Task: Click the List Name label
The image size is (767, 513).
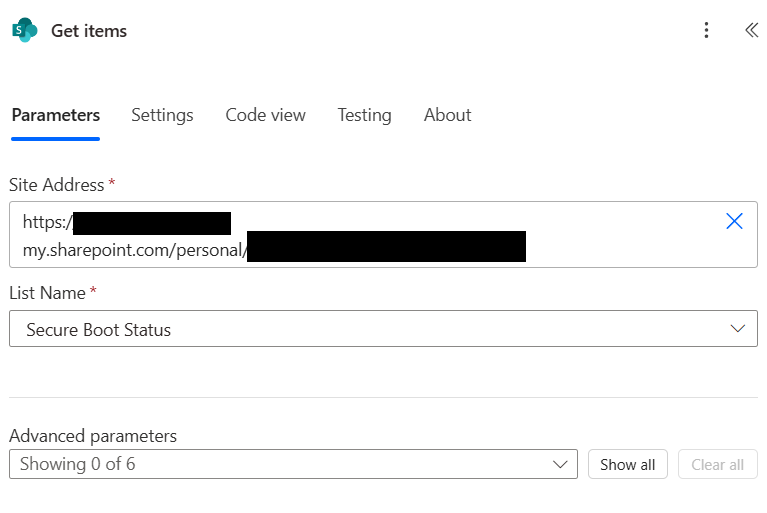Action: pyautogui.click(x=48, y=293)
